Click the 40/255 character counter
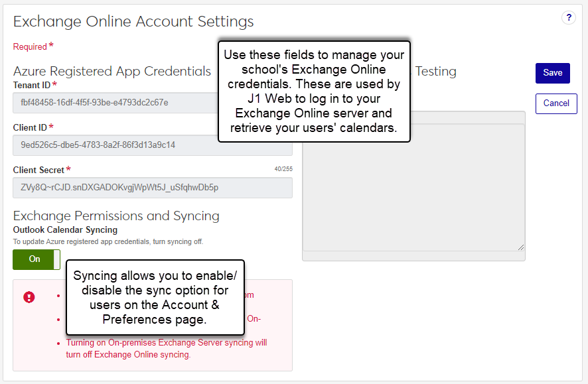 tap(283, 169)
